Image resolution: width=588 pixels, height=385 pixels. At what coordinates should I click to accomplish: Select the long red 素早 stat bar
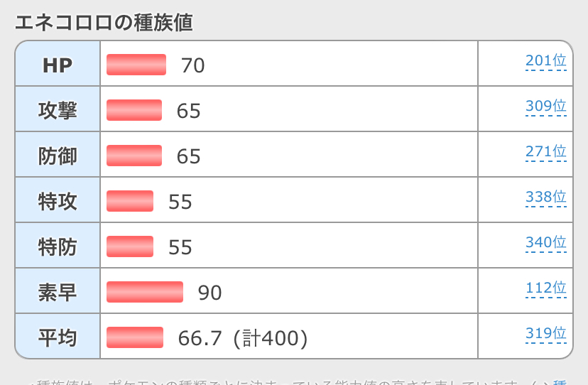point(145,292)
